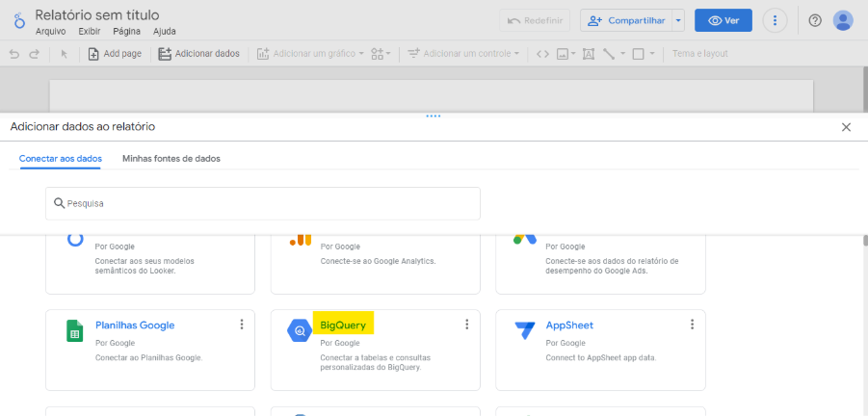Open Planilhas Google card options menu
Image resolution: width=868 pixels, height=416 pixels.
[242, 325]
